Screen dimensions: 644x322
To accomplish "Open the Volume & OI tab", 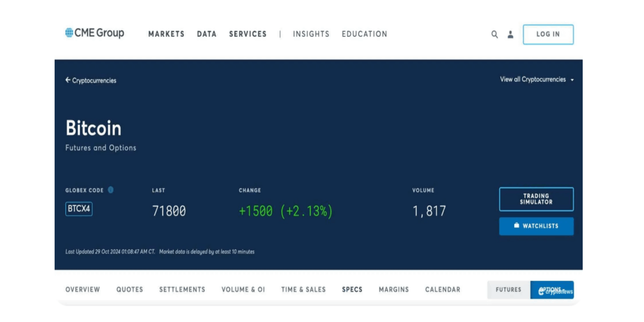I will 243,290.
